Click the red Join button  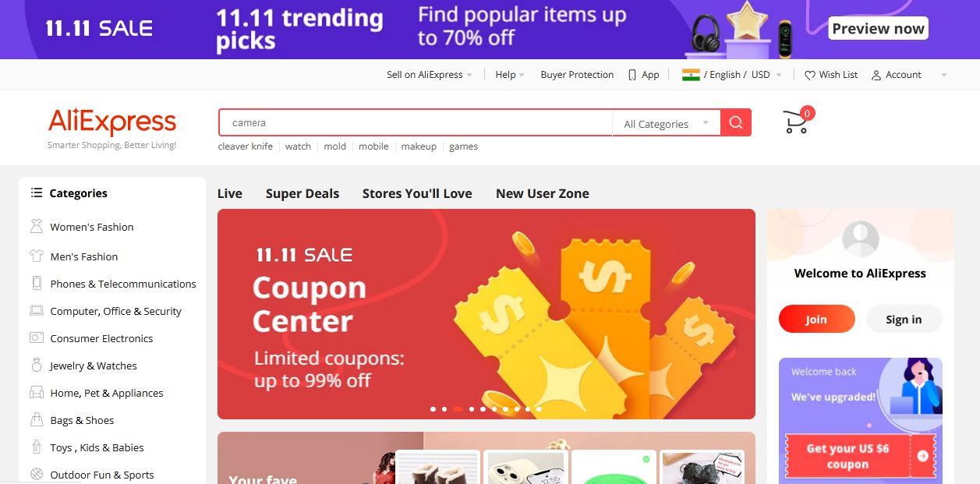tap(816, 319)
